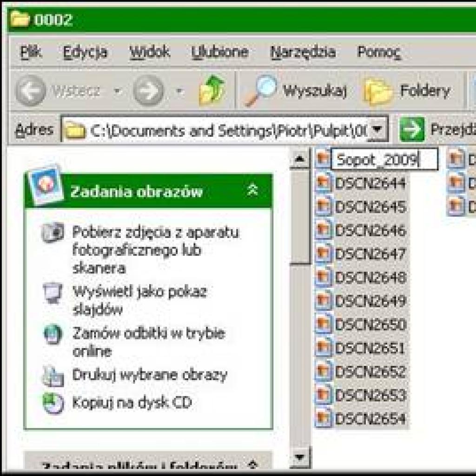This screenshot has width=476, height=476.
Task: Click the CD disc copy icon
Action: point(53,403)
